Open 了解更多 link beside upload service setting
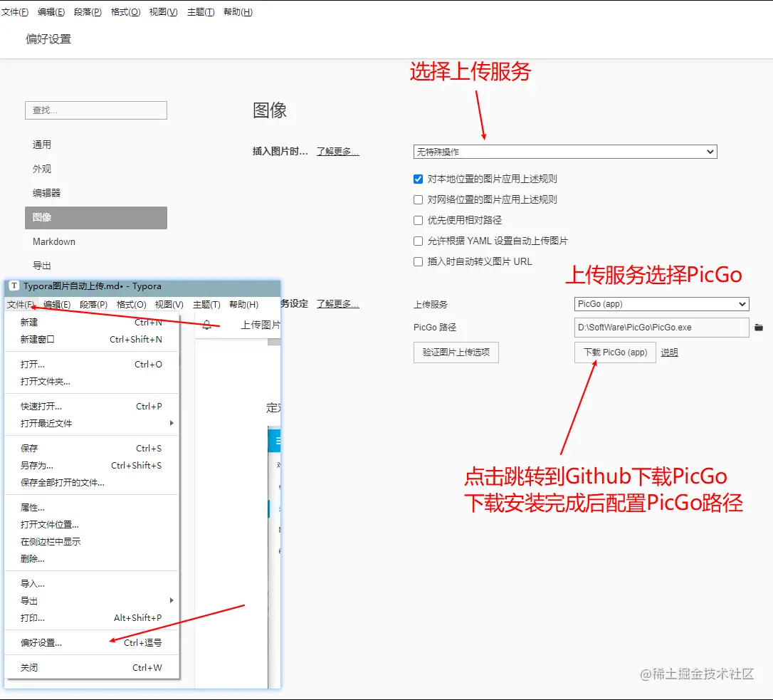The height and width of the screenshot is (700, 773). coord(337,304)
